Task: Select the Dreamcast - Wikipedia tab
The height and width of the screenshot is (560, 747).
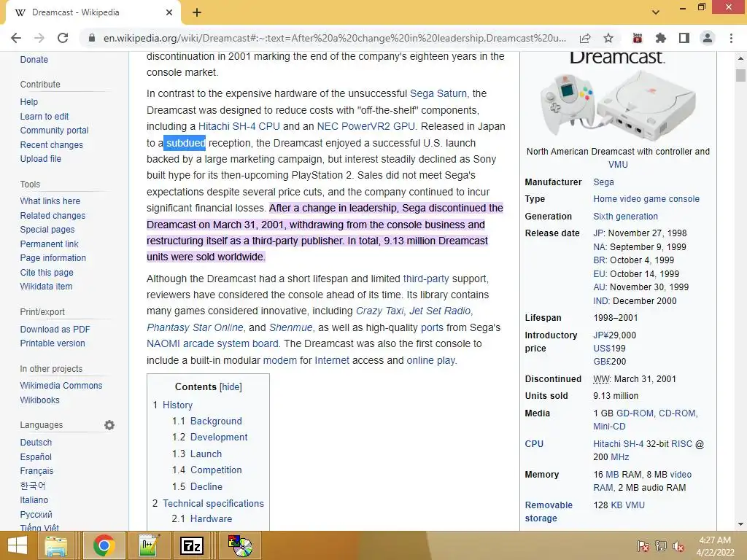Action: coord(93,13)
